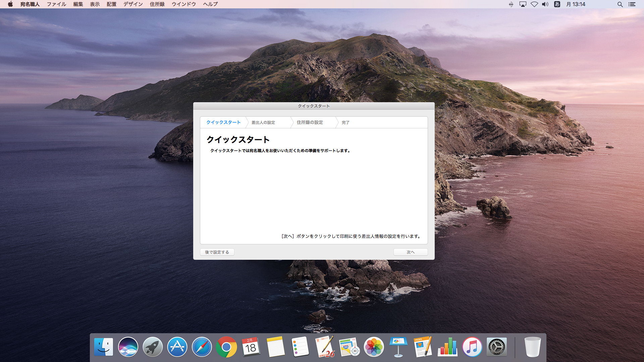Launch Keynote from the Dock
Viewport: 644px width, 362px height.
(x=398, y=347)
